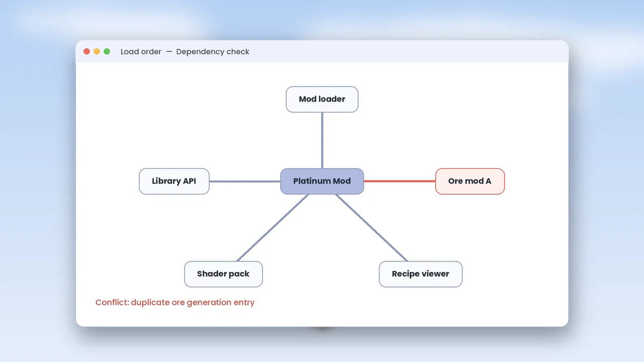Image resolution: width=644 pixels, height=362 pixels.
Task: Maximize the window with the green button
Action: tap(107, 52)
